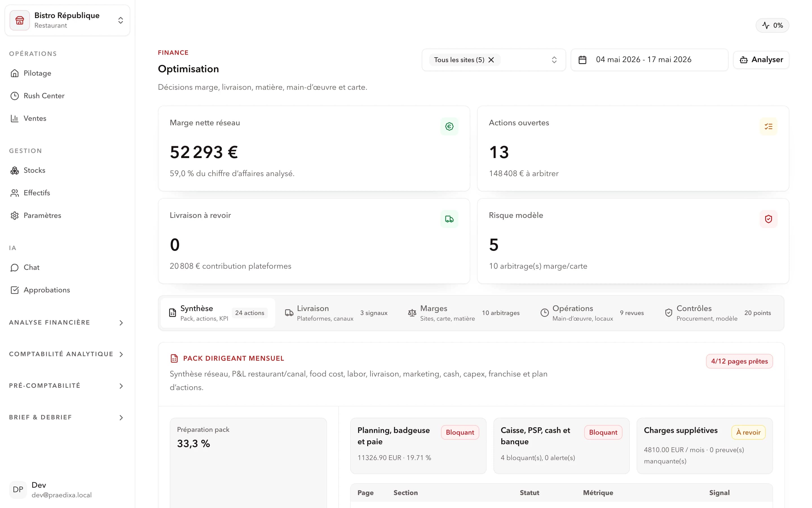Image resolution: width=812 pixels, height=508 pixels.
Task: Expand the Brief & Debrief section
Action: 67,417
